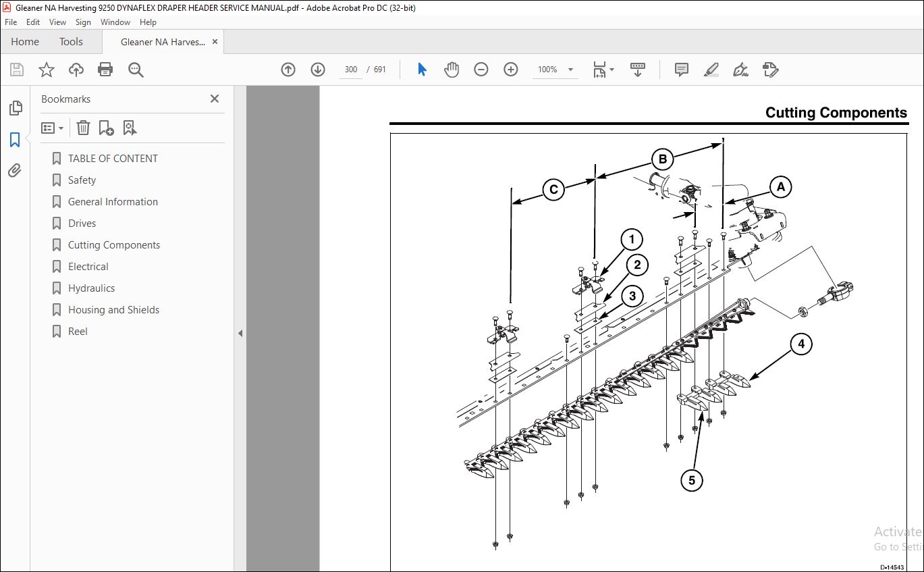Print the document via printer icon
The width and height of the screenshot is (924, 572).
pos(105,70)
